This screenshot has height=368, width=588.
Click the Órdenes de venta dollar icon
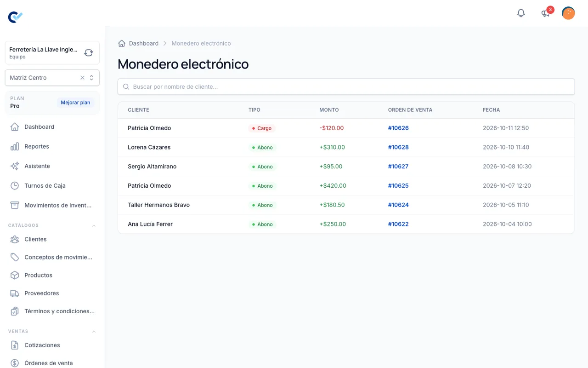15,363
